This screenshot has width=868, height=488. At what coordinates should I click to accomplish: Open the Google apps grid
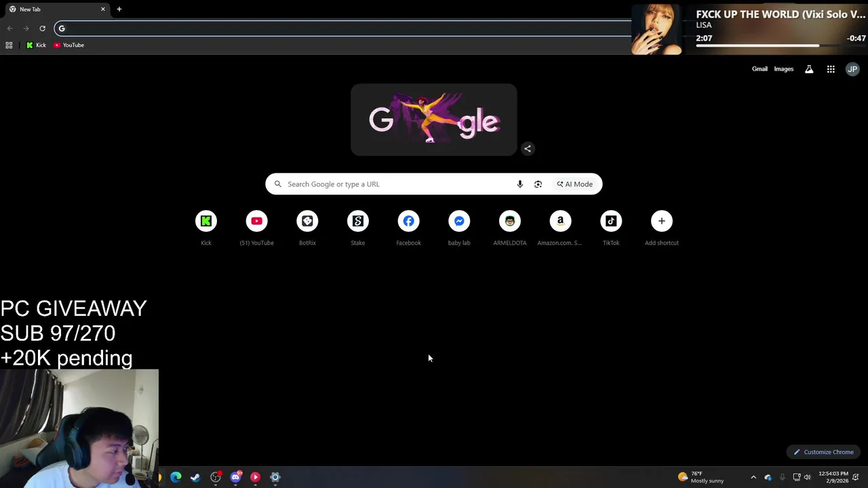(x=831, y=69)
